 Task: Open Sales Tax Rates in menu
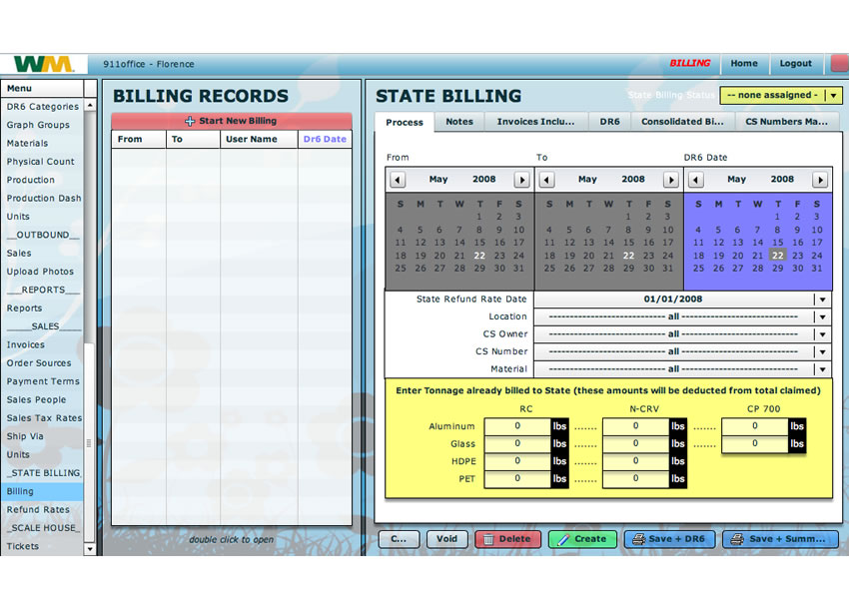click(x=42, y=418)
